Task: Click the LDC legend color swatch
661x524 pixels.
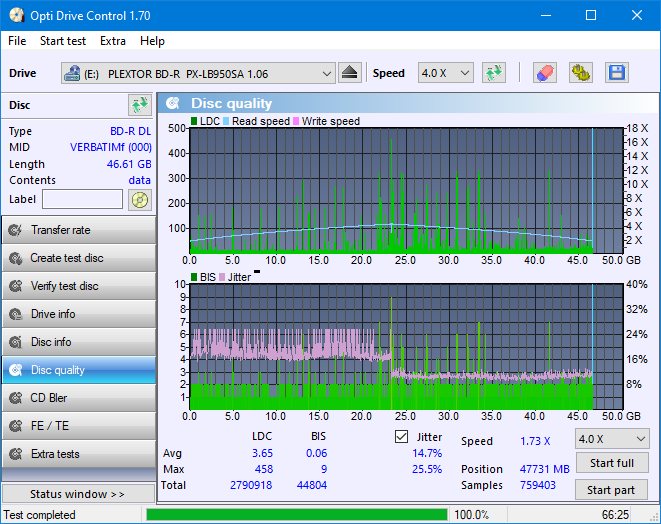Action: [194, 121]
